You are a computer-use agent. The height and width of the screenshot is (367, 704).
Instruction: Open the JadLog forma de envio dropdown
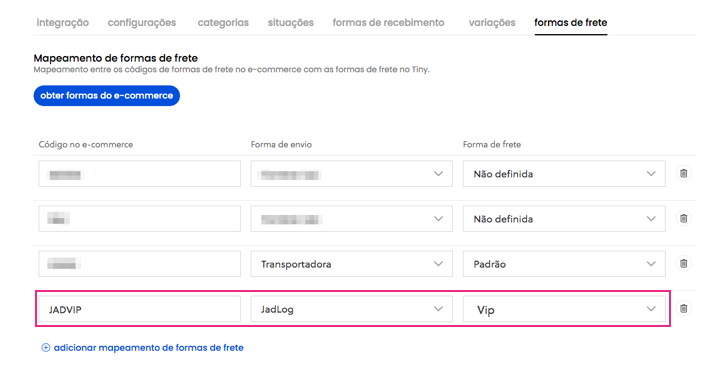[352, 309]
